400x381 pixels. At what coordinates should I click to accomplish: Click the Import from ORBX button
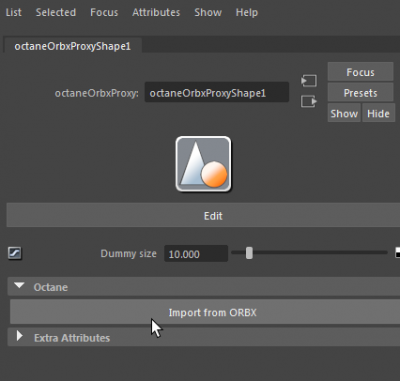pos(213,312)
